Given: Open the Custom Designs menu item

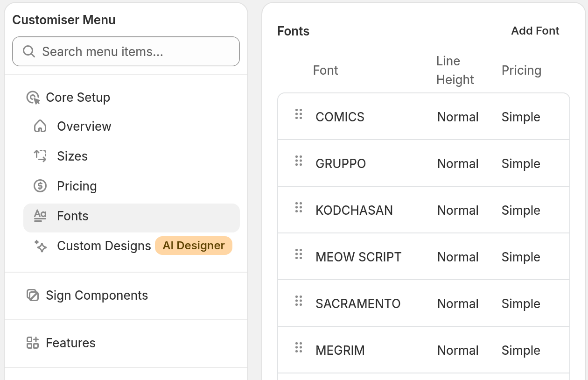Looking at the screenshot, I should point(104,246).
